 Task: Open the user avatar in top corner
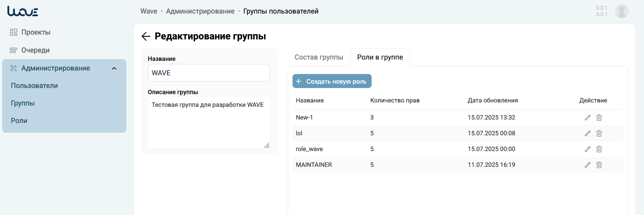coord(621,11)
